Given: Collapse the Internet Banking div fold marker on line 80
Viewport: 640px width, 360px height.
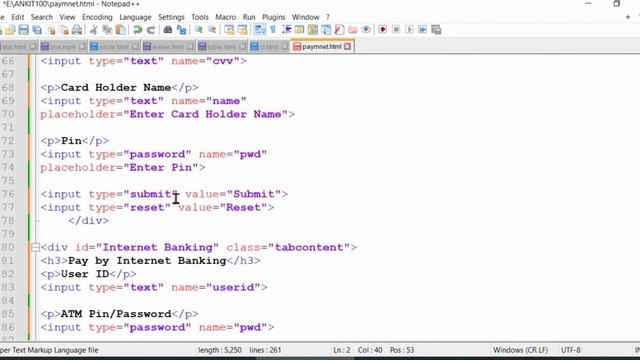Looking at the screenshot, I should click(35, 247).
